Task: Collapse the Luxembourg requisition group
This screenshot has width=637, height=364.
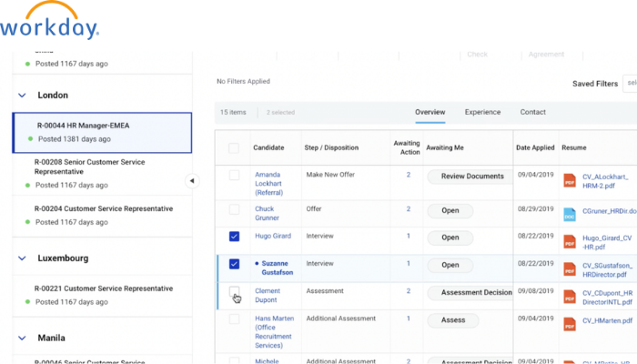Action: pos(22,258)
